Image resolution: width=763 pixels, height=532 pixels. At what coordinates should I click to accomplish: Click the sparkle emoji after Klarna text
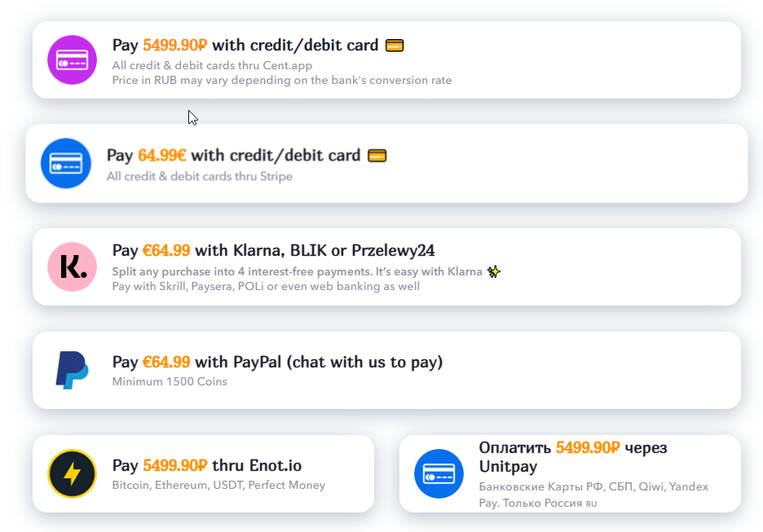click(494, 271)
